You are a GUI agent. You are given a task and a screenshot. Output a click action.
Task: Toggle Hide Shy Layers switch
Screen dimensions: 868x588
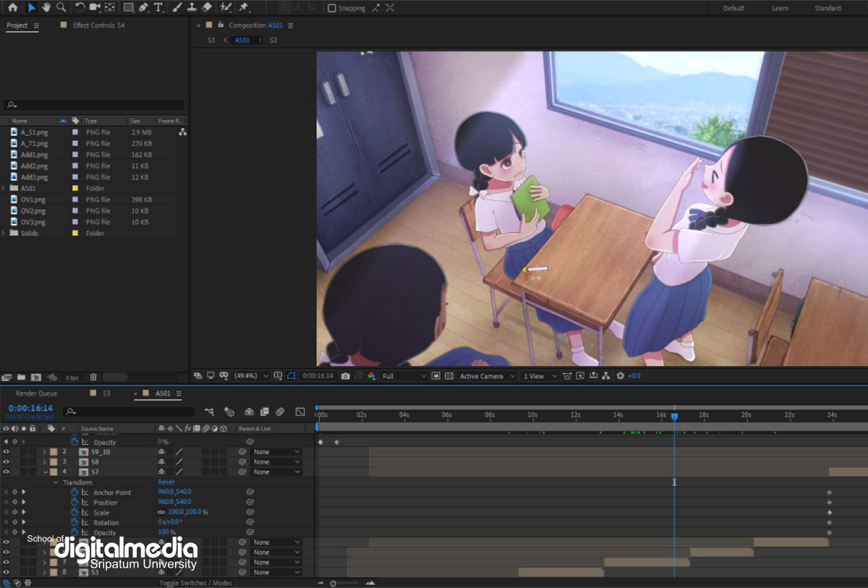(249, 412)
